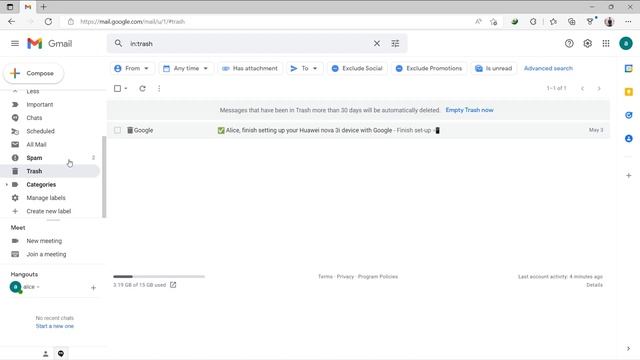Image resolution: width=640 pixels, height=360 pixels.
Task: Open the Chats folder
Action: pos(34,118)
